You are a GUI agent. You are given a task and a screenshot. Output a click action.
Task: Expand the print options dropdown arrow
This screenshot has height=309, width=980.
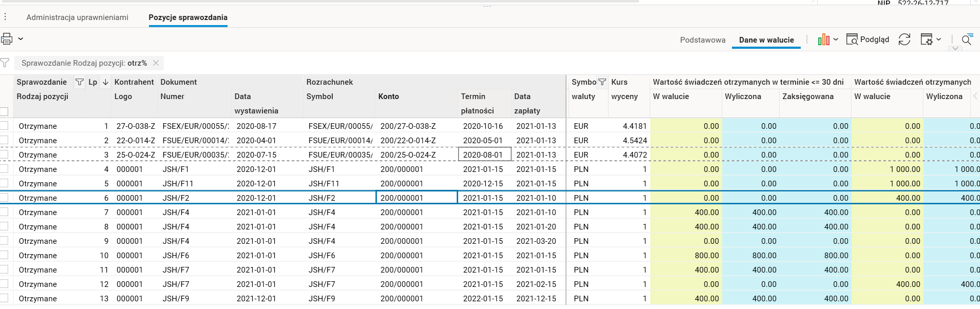(21, 39)
